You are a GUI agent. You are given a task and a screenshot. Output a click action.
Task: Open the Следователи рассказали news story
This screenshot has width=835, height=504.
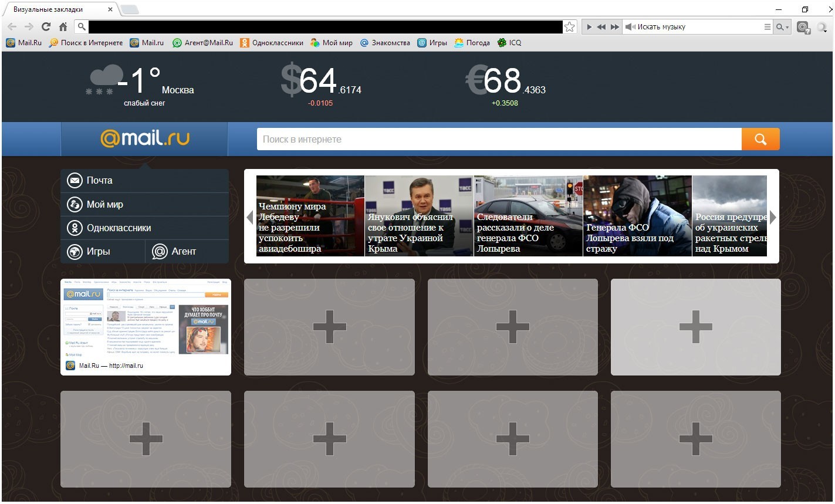(x=528, y=216)
